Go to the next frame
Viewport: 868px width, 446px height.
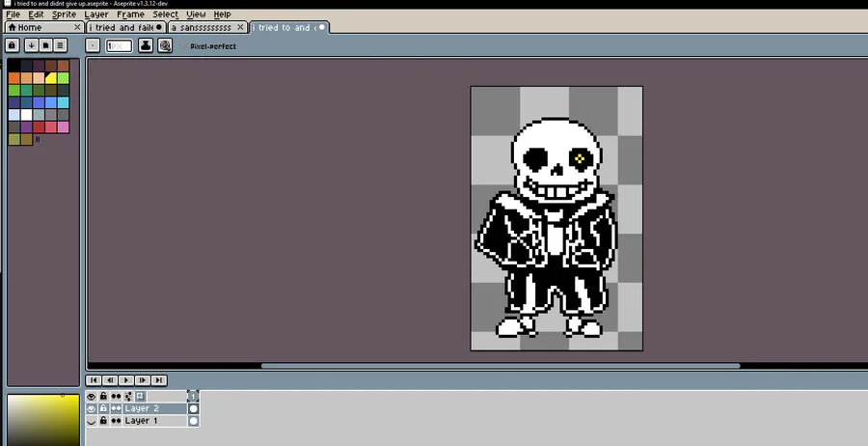tap(143, 380)
